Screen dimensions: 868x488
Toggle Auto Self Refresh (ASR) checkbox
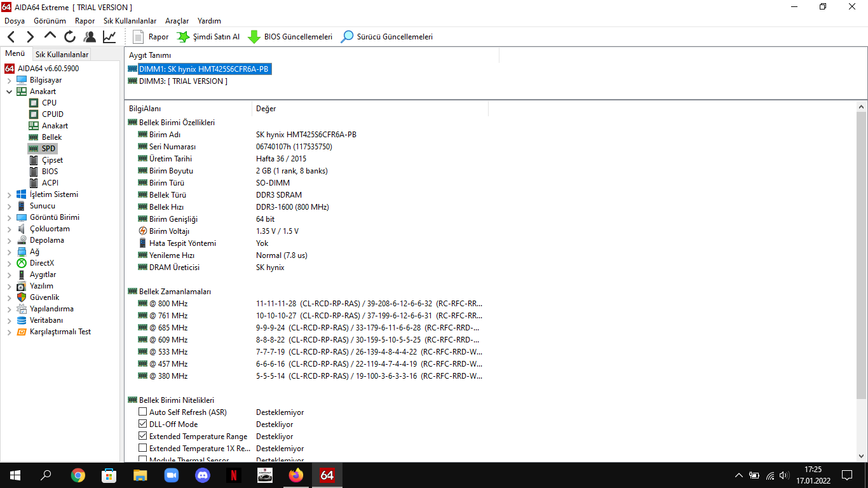tap(143, 412)
